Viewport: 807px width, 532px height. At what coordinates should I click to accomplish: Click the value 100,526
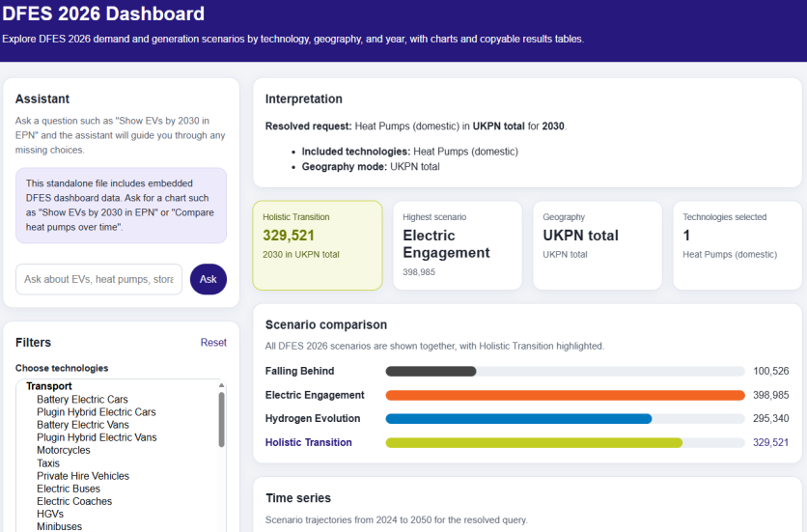pyautogui.click(x=771, y=371)
